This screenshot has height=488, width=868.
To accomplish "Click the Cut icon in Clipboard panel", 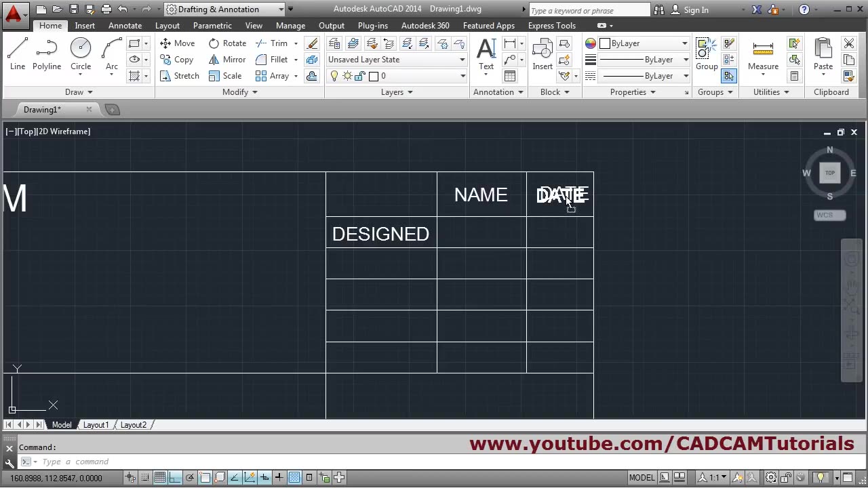I will (849, 43).
